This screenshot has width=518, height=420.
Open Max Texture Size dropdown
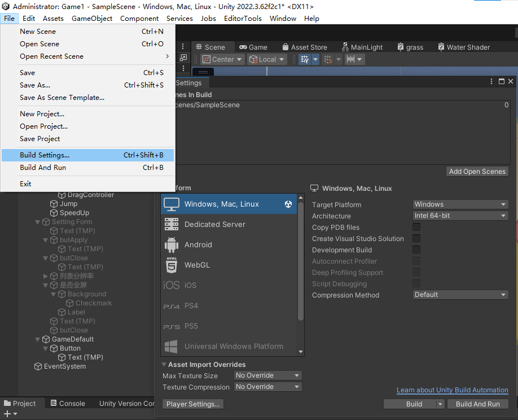point(268,375)
